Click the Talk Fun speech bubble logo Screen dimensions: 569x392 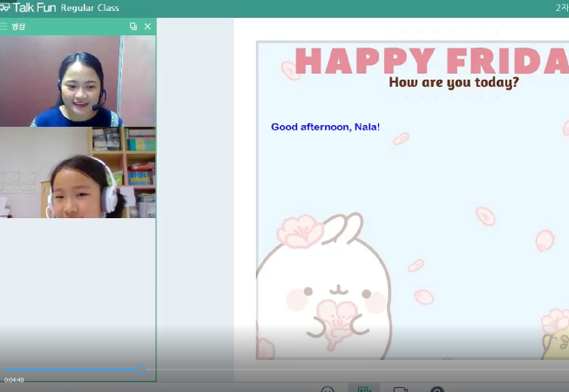coord(5,7)
